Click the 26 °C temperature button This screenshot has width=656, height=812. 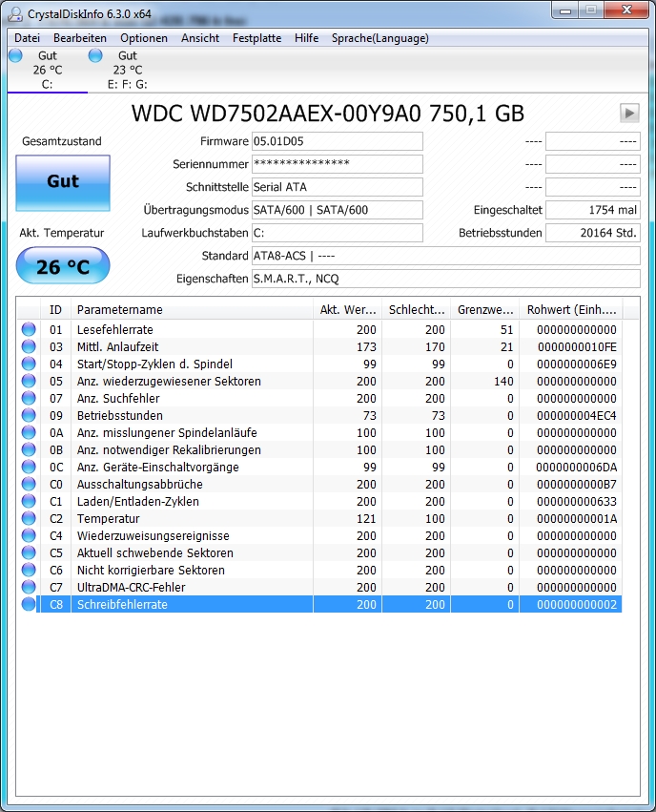(63, 265)
